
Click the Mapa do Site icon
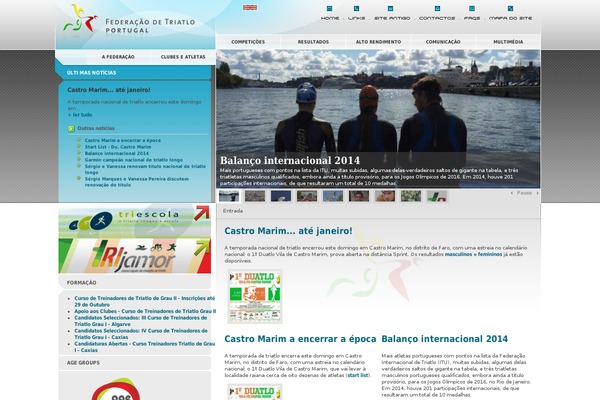point(510,8)
